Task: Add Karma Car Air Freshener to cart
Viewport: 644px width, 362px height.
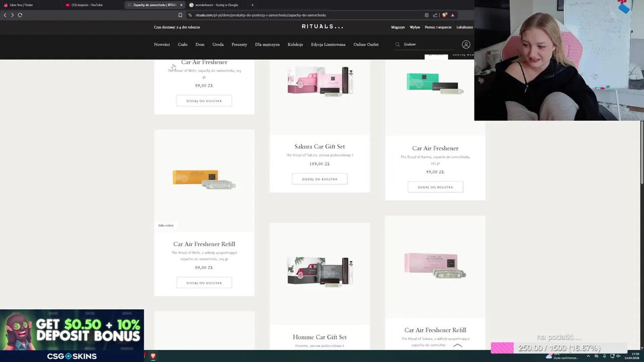Action: coord(435,187)
